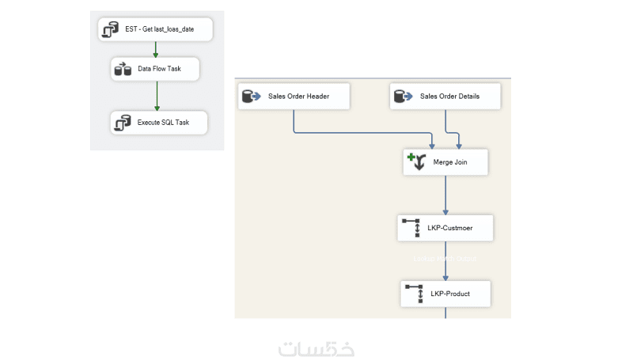The width and height of the screenshot is (633, 364).
Task: Select the "EST - Get last_loas_date" label
Action: click(x=159, y=30)
